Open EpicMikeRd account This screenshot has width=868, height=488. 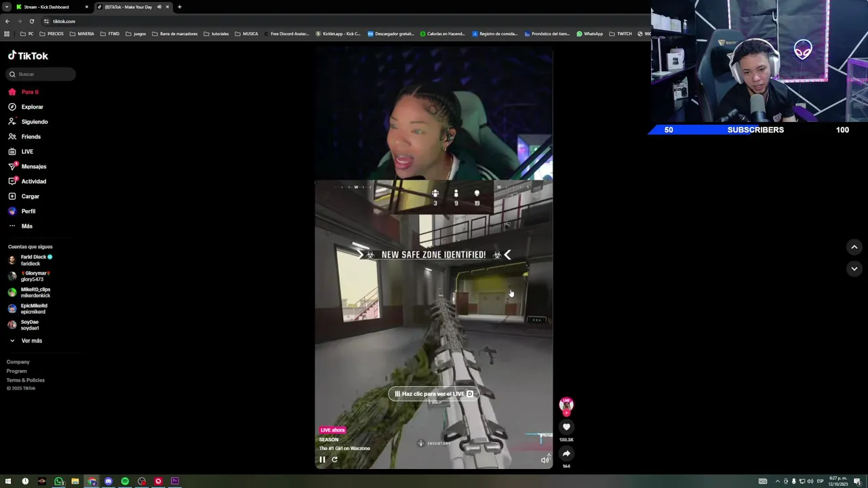click(28, 308)
